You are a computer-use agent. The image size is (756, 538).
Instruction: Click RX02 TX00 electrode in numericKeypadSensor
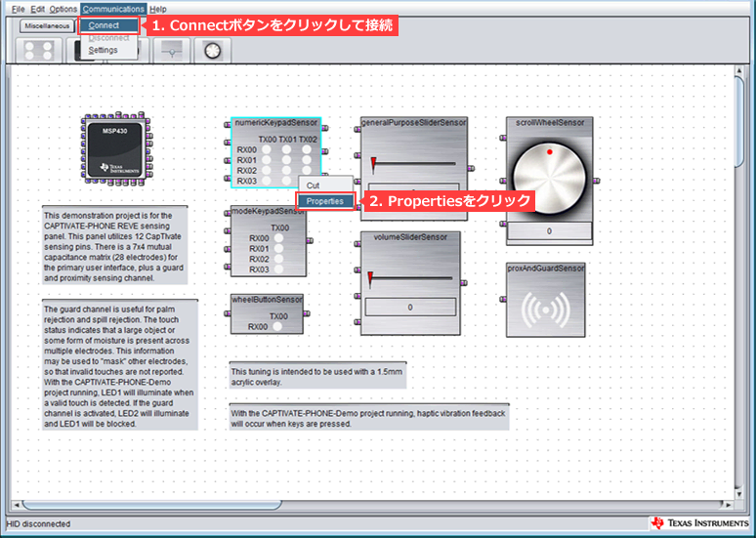coord(266,171)
